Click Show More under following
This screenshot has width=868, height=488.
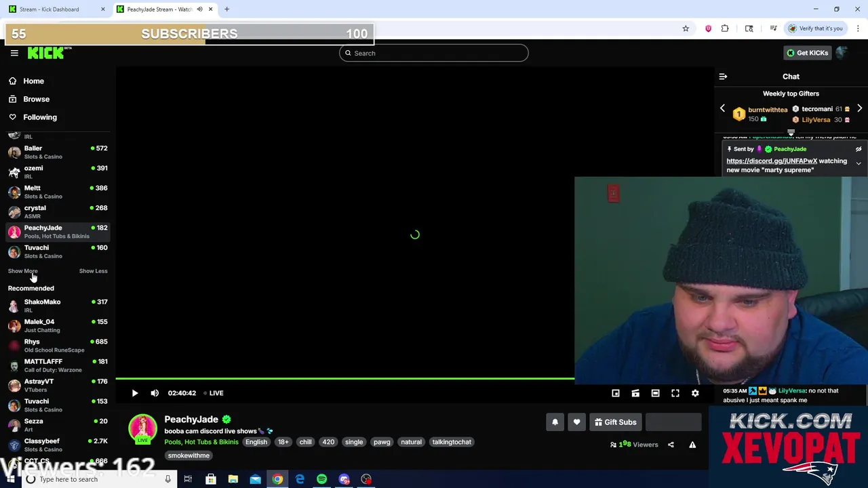(x=22, y=271)
